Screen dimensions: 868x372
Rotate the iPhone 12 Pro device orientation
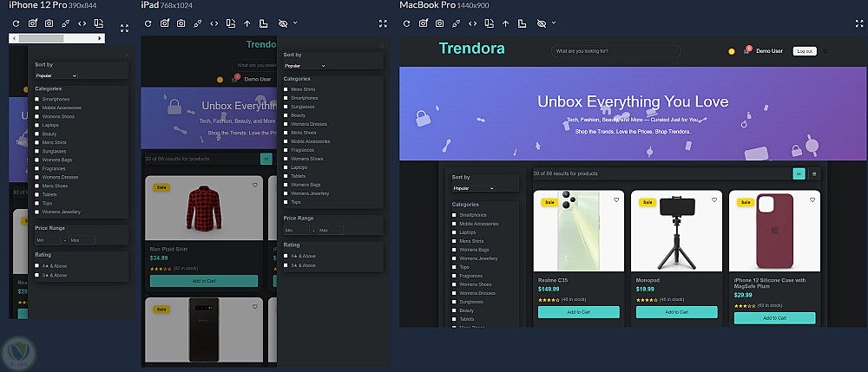(99, 23)
